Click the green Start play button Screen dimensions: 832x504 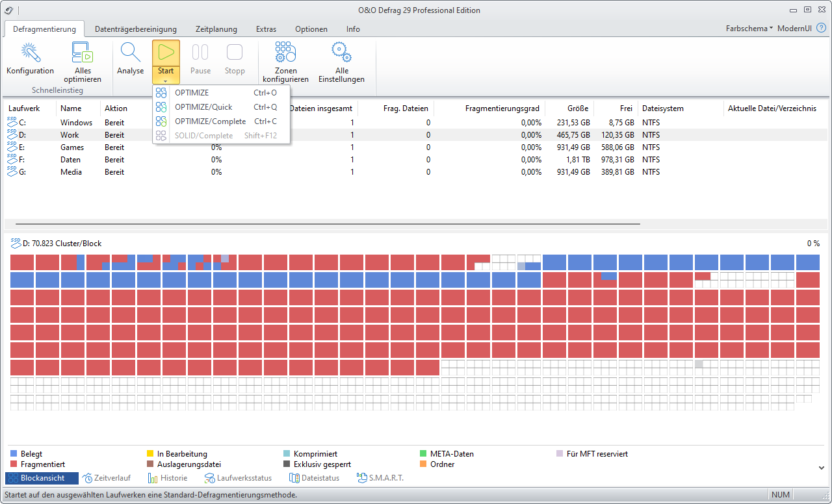166,52
